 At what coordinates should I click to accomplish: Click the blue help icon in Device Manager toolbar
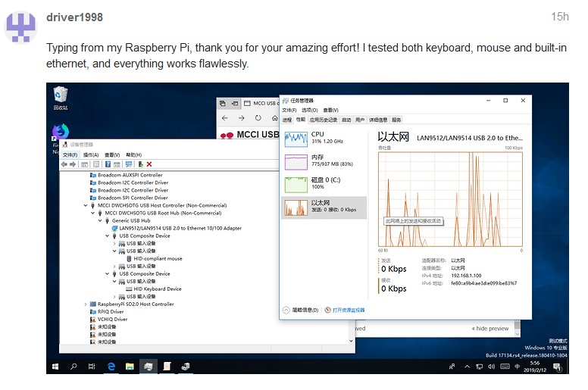click(108, 164)
